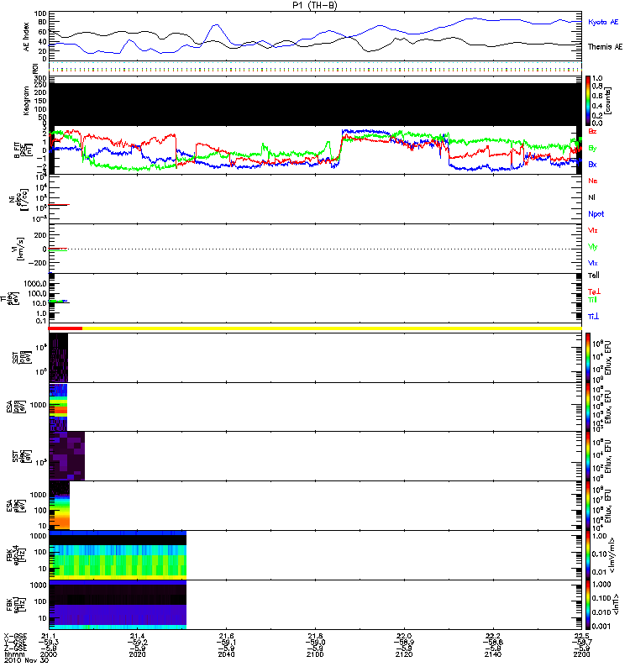This screenshot has width=630, height=672.
Task: Click the red "Ne" legend label
Action: pyautogui.click(x=593, y=181)
